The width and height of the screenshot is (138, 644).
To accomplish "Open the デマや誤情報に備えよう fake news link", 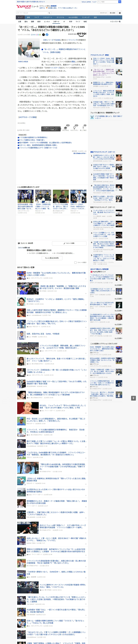I will pyautogui.click(x=109, y=117).
